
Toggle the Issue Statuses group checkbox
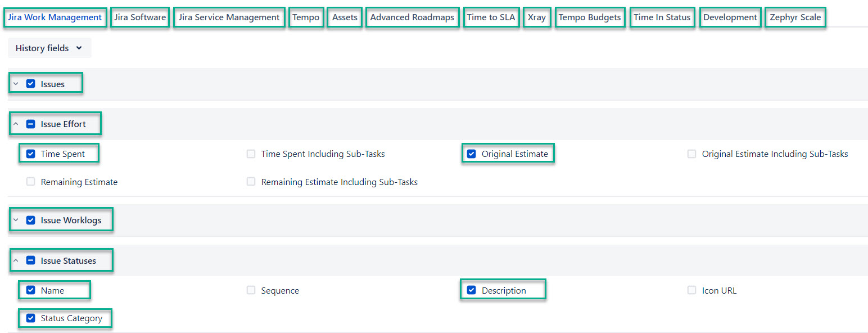click(x=31, y=261)
